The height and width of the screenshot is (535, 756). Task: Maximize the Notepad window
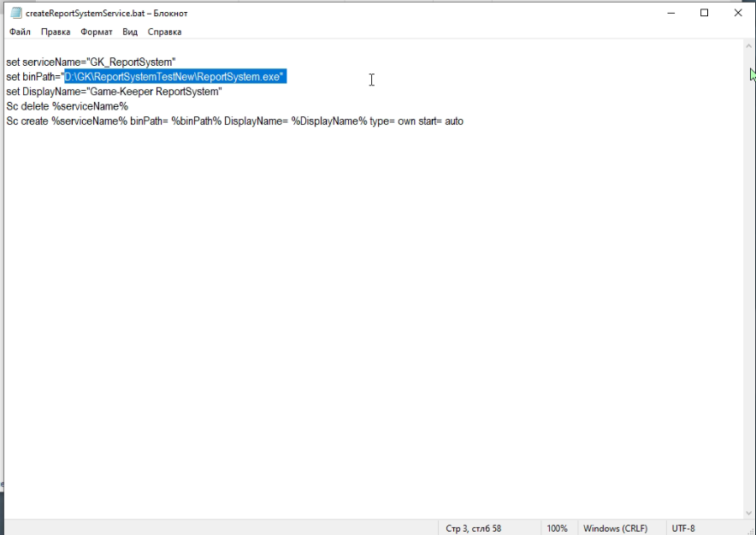[704, 13]
